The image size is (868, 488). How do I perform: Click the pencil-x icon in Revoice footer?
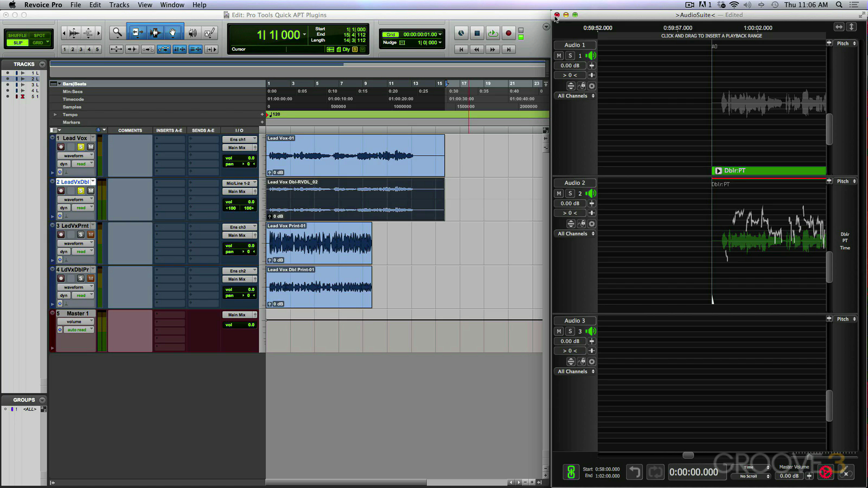pyautogui.click(x=845, y=472)
